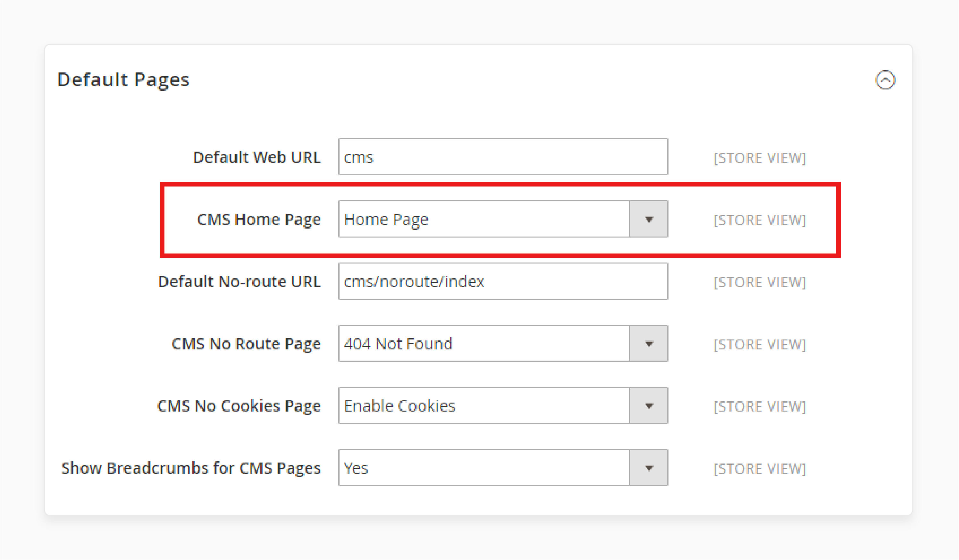The height and width of the screenshot is (560, 959).
Task: Click Show Breadcrumbs for CMS Pages label
Action: [191, 468]
